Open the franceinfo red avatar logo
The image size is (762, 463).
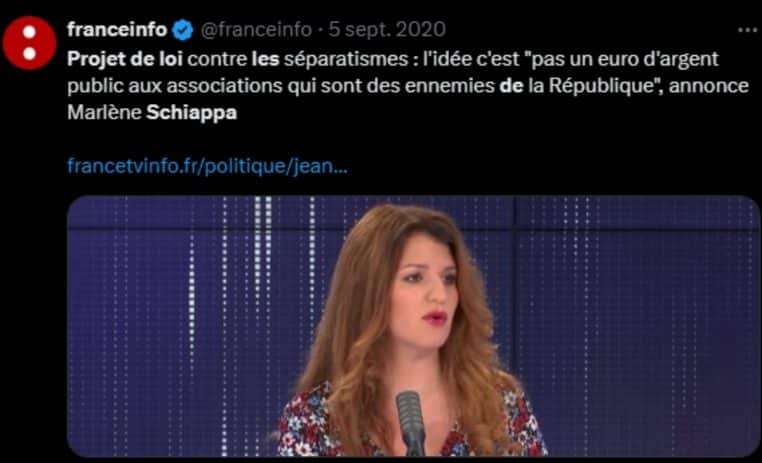tap(29, 43)
